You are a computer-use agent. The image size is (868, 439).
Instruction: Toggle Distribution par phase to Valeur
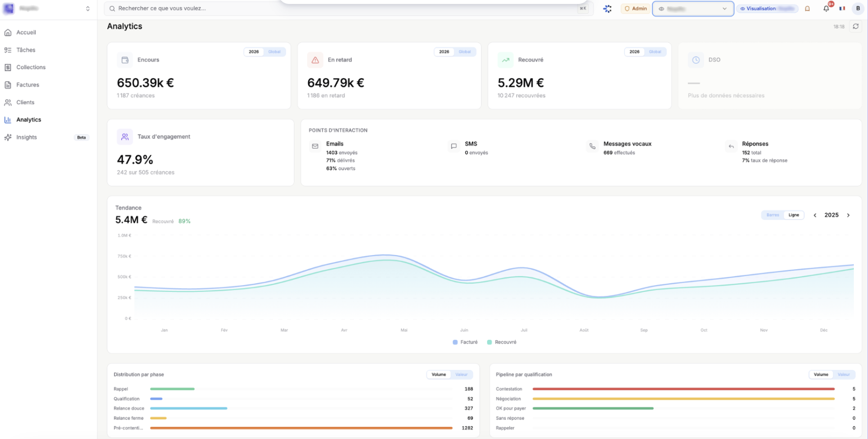[x=461, y=375]
